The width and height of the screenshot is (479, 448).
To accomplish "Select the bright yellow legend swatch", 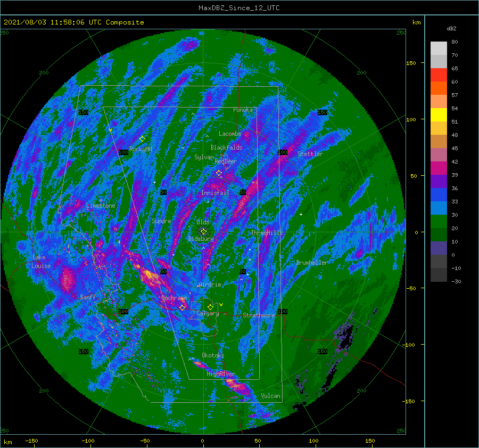I will coord(439,115).
